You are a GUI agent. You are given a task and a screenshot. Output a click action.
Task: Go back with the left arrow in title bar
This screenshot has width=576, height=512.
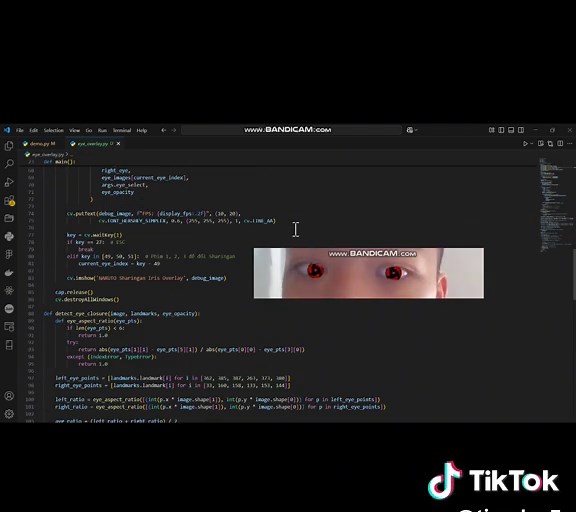tap(163, 130)
